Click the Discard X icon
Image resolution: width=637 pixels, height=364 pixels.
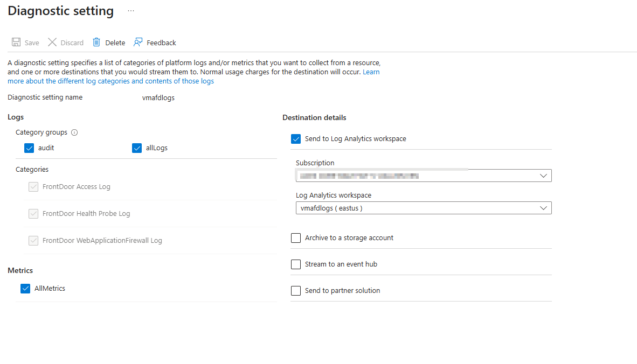52,43
